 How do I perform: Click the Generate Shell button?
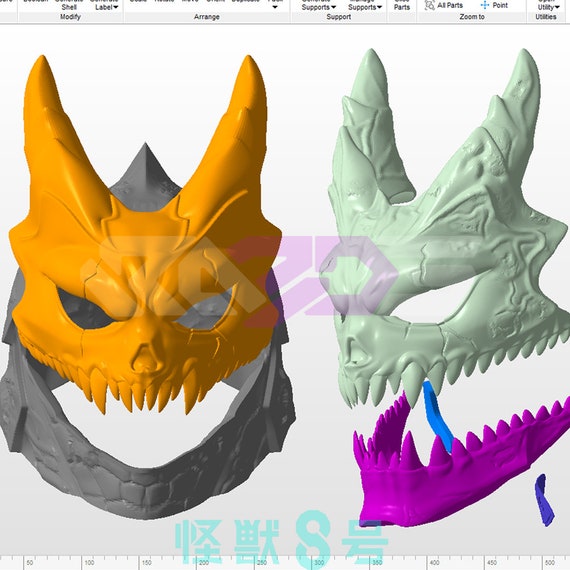69,4
